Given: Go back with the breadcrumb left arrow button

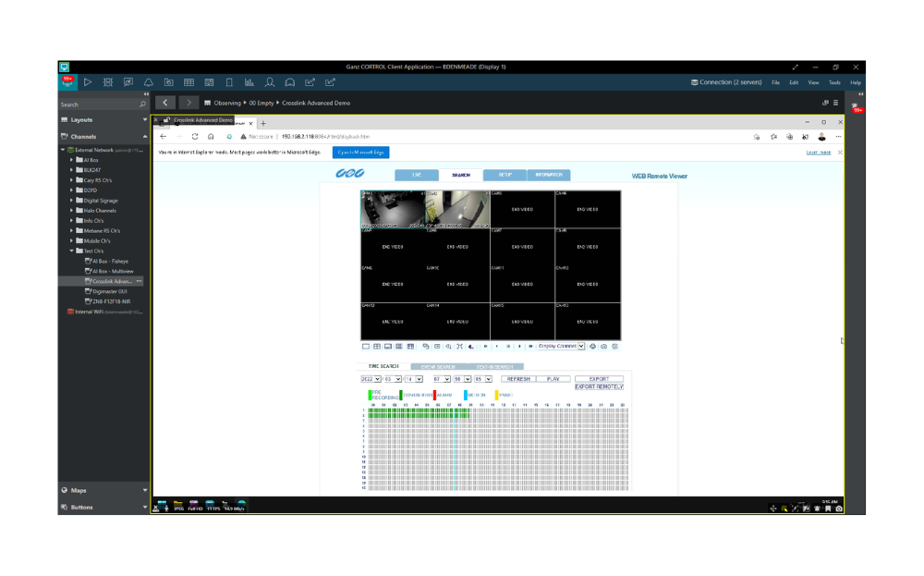Looking at the screenshot, I should click(x=165, y=103).
